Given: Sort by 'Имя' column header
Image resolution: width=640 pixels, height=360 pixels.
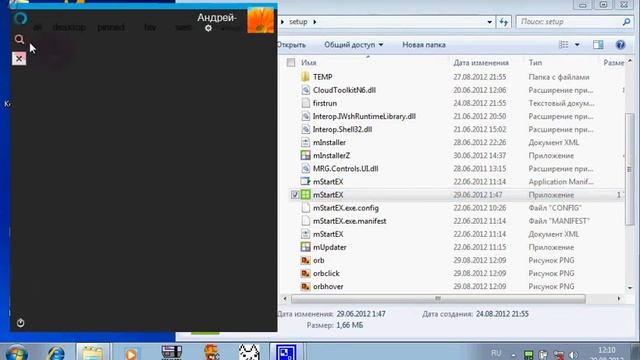Looking at the screenshot, I should point(309,63).
